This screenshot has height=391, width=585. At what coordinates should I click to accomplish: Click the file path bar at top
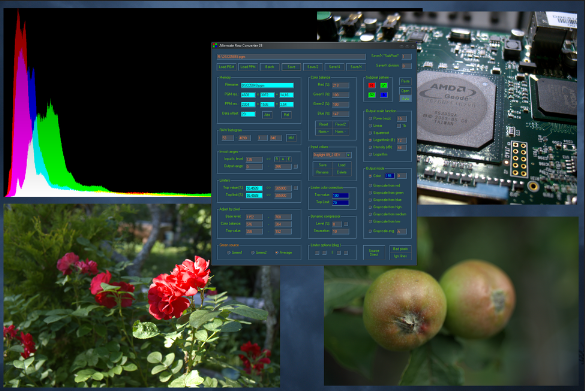pos(291,57)
